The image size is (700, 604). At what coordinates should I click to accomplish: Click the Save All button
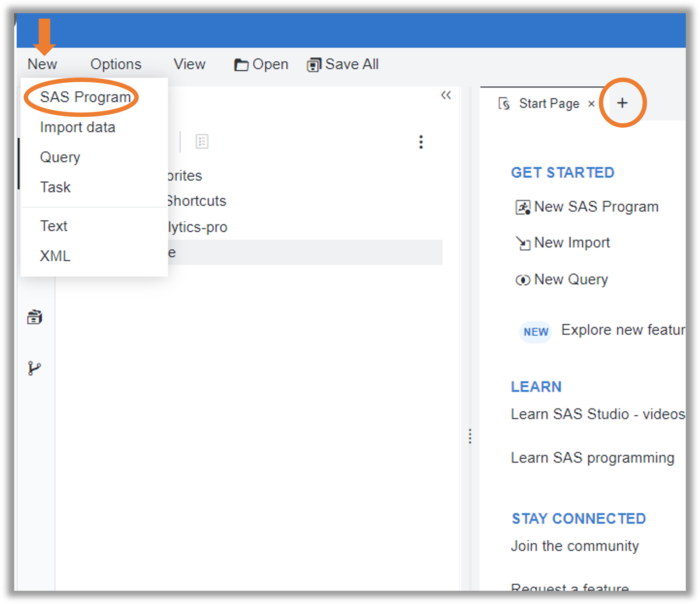tap(342, 64)
